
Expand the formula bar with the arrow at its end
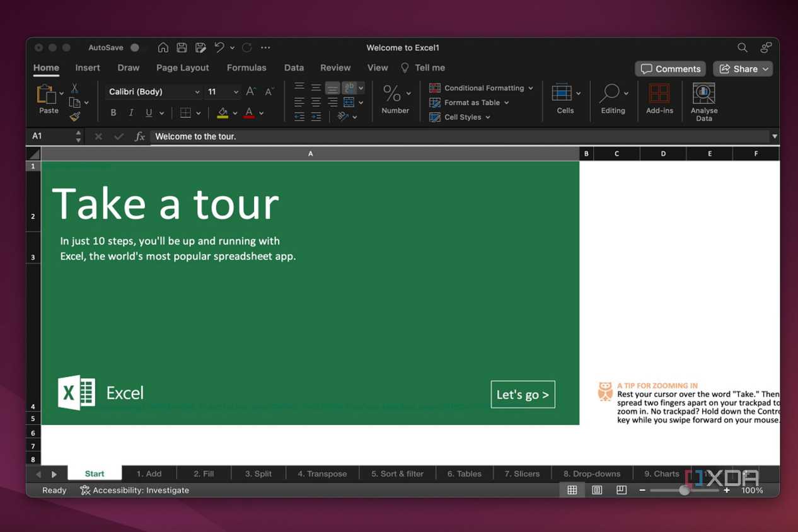coord(774,136)
